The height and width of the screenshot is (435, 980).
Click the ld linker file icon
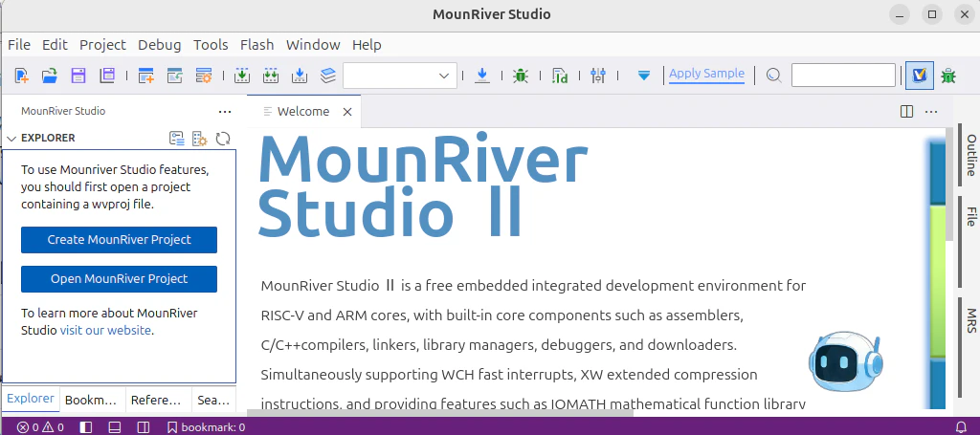click(x=560, y=76)
